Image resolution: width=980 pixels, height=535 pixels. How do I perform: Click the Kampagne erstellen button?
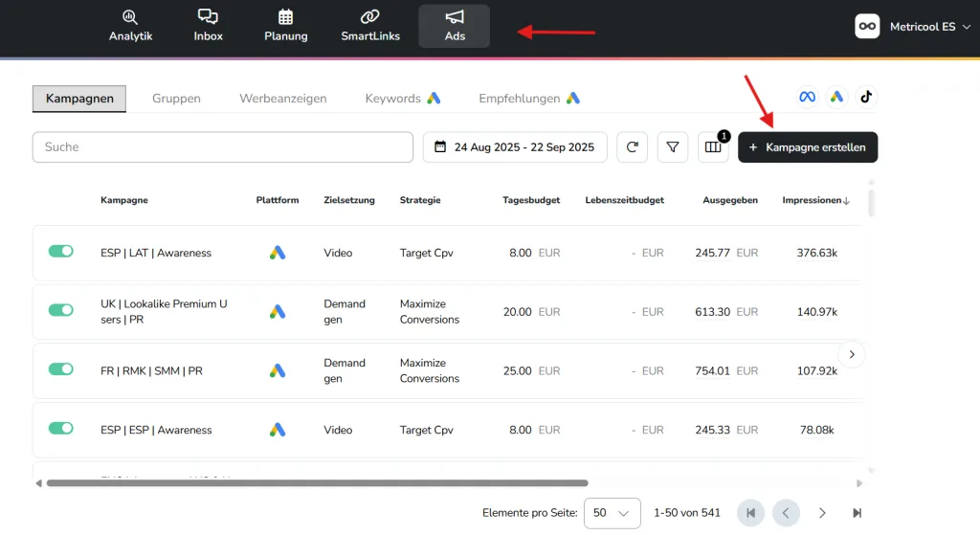[x=807, y=147]
